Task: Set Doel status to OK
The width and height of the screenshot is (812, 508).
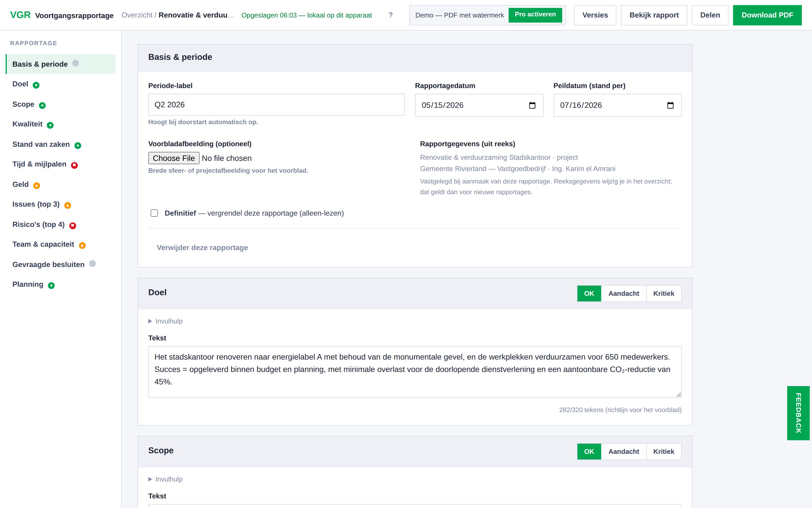Action: [589, 293]
